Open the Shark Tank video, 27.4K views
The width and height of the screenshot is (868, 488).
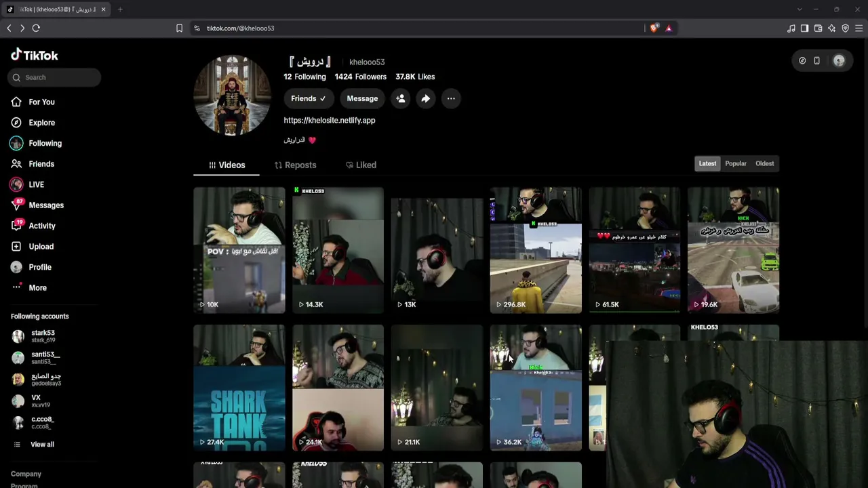point(239,388)
